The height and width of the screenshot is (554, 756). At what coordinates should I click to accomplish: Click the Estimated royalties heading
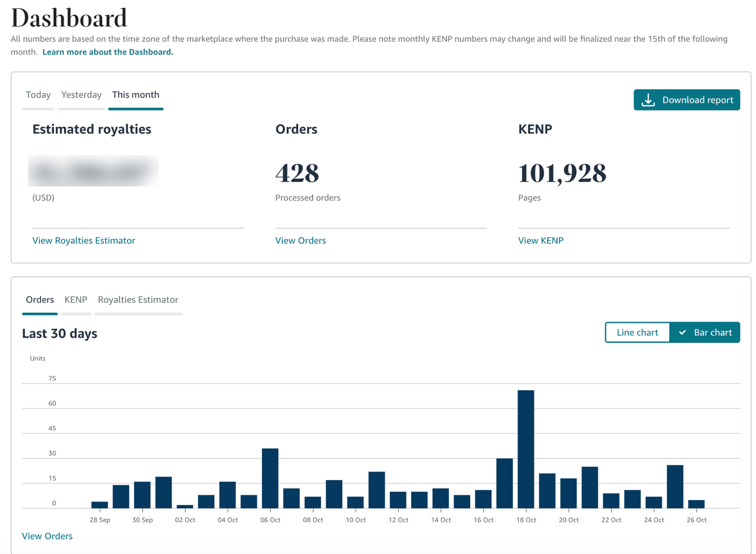(x=92, y=129)
